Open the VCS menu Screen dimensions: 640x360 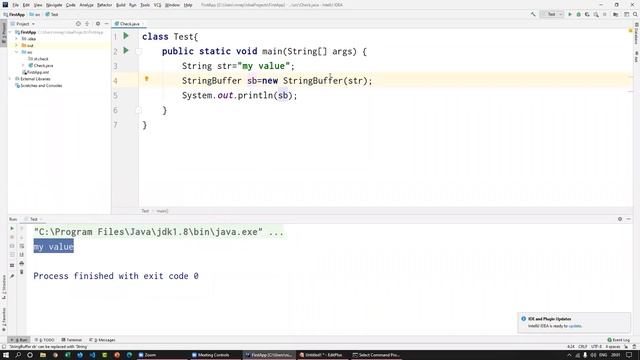pyautogui.click(x=157, y=5)
